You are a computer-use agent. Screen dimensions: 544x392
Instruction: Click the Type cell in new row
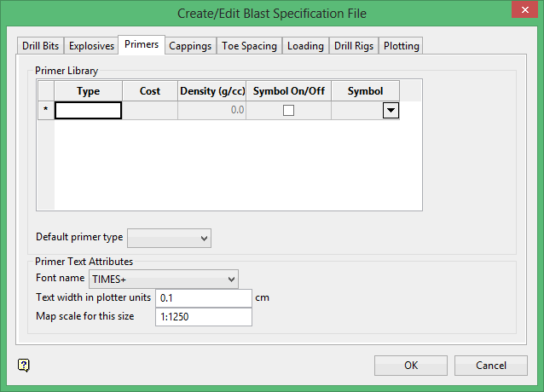pos(89,110)
